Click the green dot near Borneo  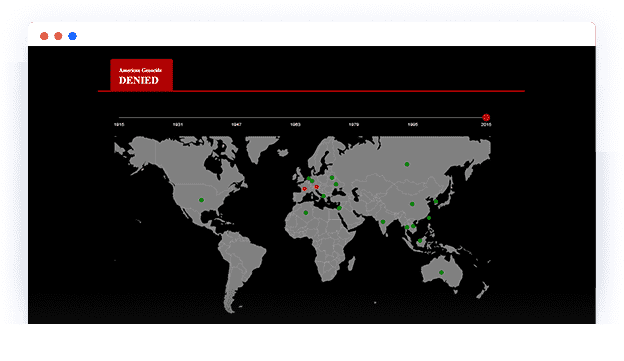[x=419, y=241]
